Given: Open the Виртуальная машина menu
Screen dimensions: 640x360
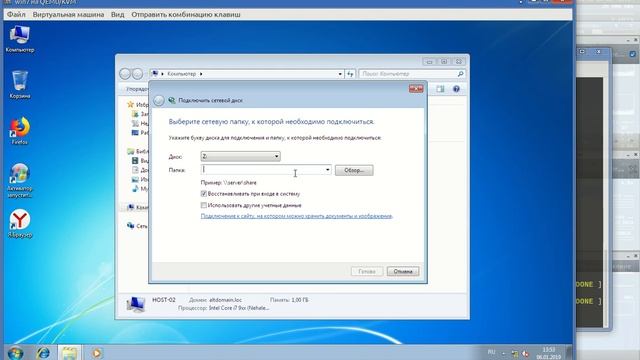Looking at the screenshot, I should [68, 14].
